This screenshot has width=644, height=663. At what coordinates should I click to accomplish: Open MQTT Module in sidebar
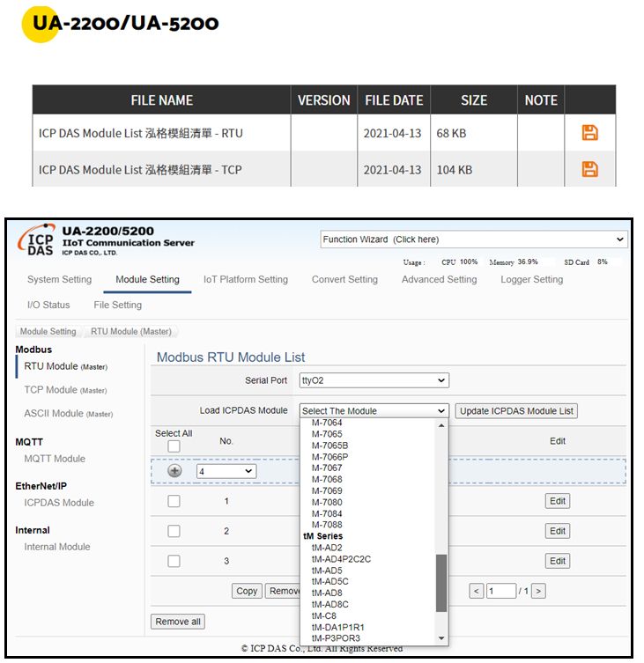55,459
